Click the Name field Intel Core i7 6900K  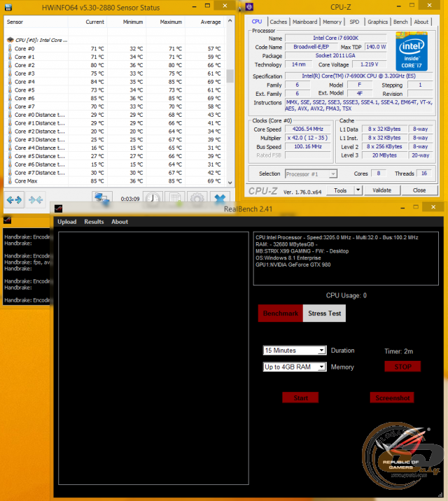[335, 38]
